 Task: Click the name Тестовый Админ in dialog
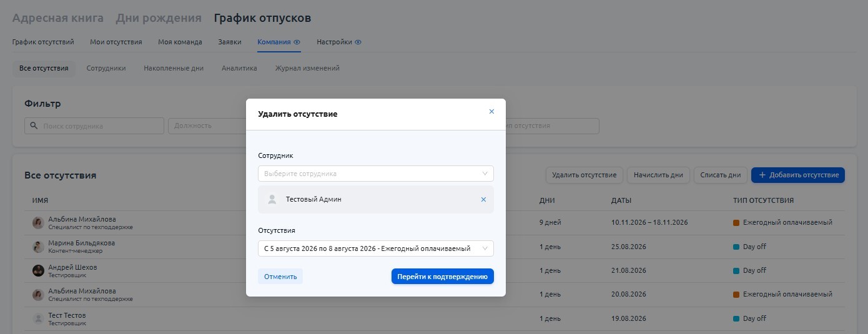click(313, 200)
